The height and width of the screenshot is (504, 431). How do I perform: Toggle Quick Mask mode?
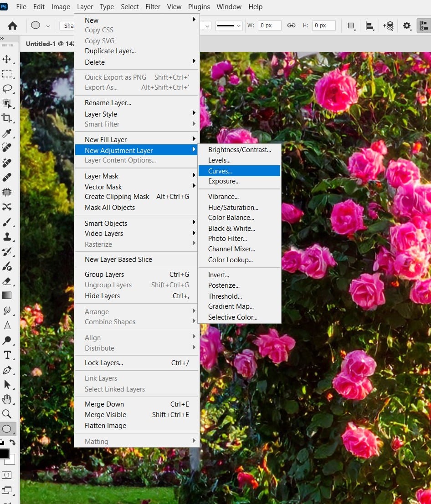7,475
